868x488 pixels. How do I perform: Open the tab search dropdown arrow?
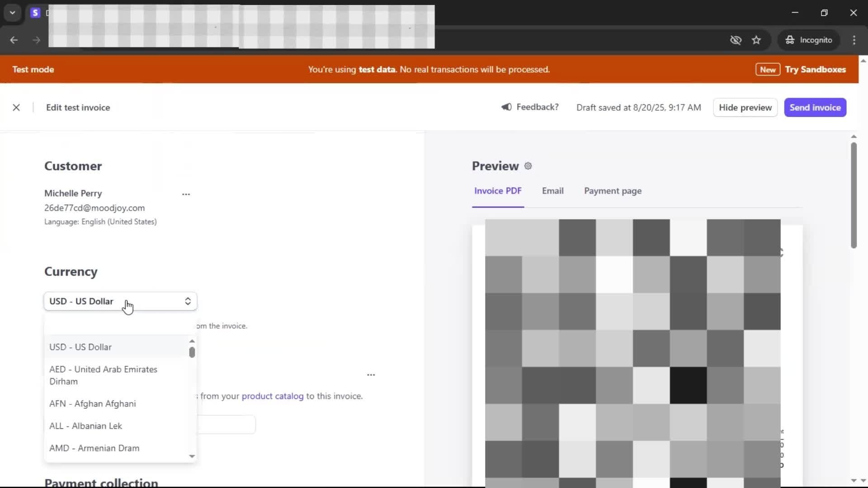(x=13, y=13)
